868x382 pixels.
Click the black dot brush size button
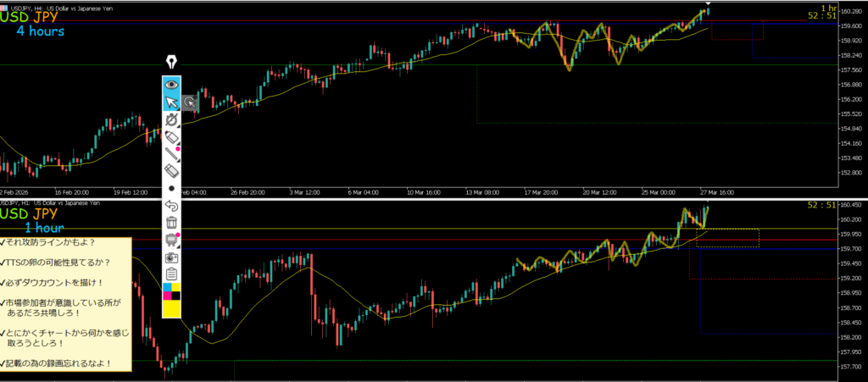tap(171, 188)
